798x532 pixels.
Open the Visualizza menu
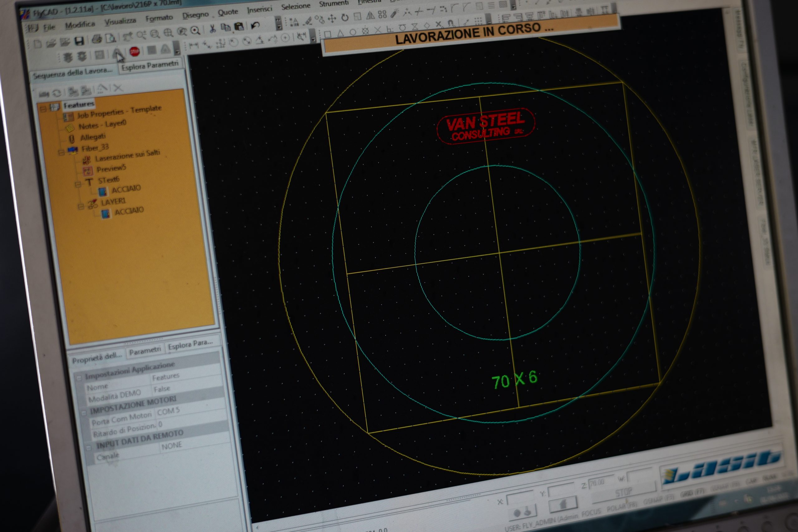(120, 22)
